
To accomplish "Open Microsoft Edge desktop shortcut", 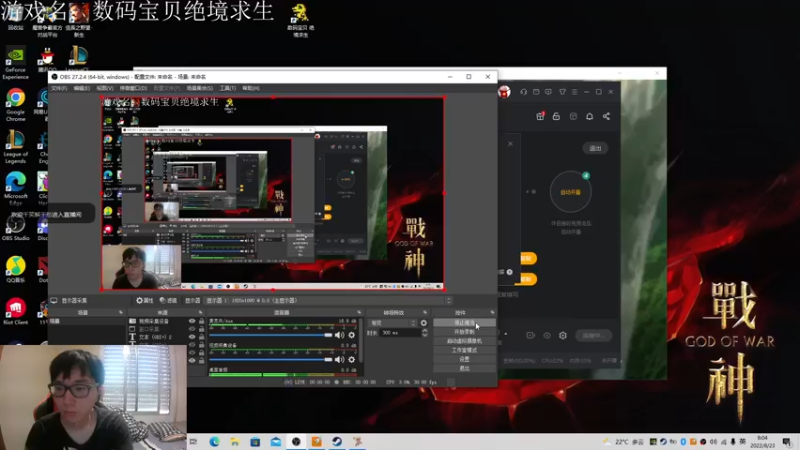I will (x=15, y=189).
